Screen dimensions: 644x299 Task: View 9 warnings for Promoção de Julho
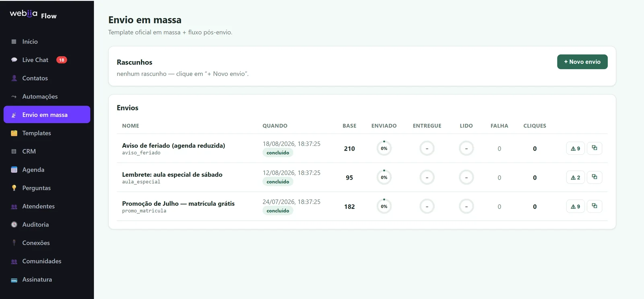575,206
